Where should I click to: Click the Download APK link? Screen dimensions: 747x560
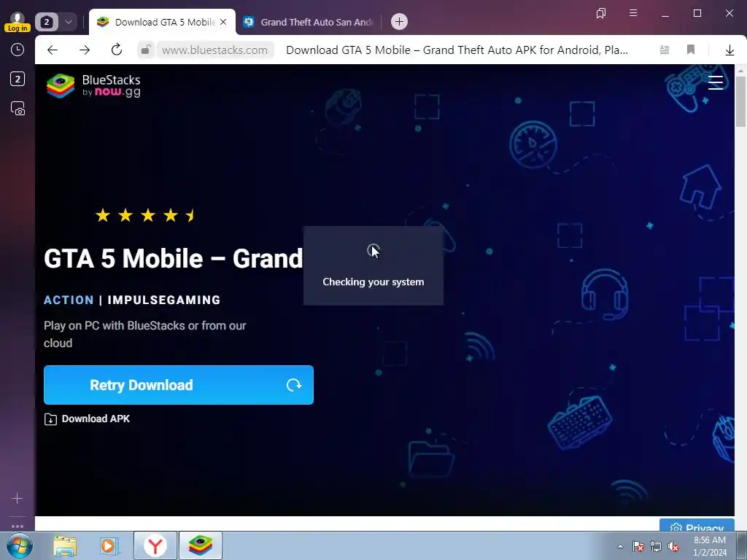point(88,419)
